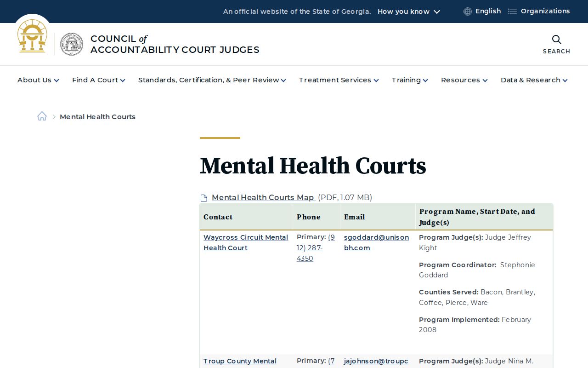Expand the How you know dropdown
The height and width of the screenshot is (368, 588).
(x=409, y=11)
